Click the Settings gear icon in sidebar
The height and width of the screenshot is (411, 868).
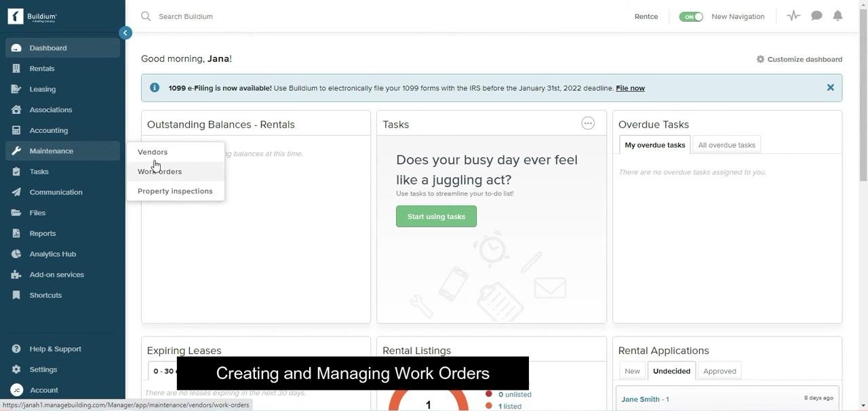[x=16, y=370]
